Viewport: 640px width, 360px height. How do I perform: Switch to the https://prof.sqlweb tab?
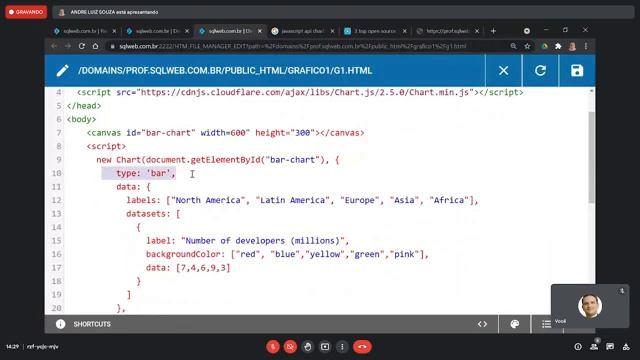click(x=447, y=31)
